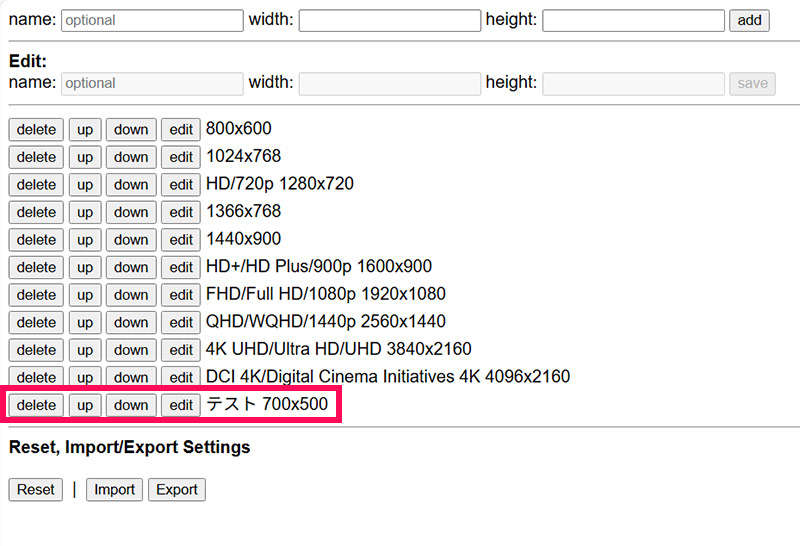
Task: Click the add button
Action: [749, 20]
